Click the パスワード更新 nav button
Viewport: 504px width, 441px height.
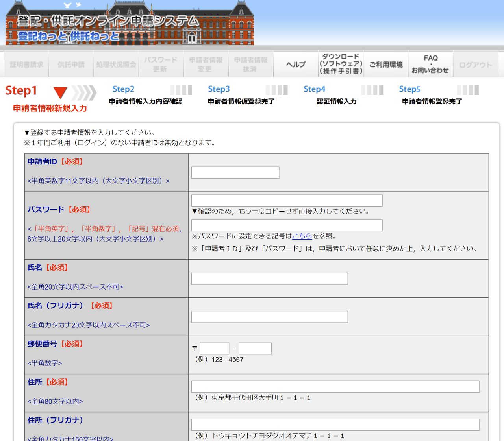coord(161,64)
